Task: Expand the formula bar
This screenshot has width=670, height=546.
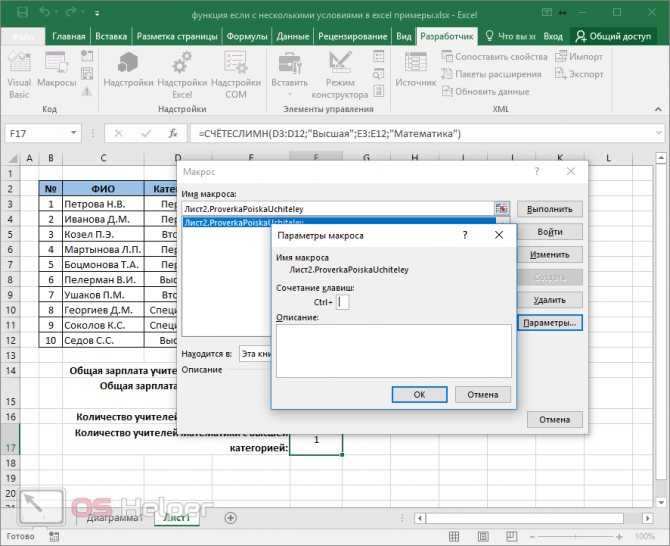Action: [x=658, y=134]
